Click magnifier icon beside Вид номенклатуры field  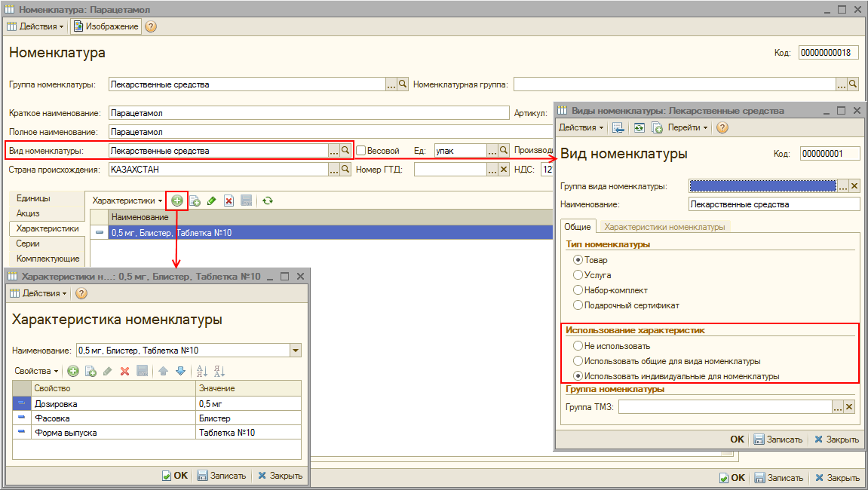[x=345, y=150]
